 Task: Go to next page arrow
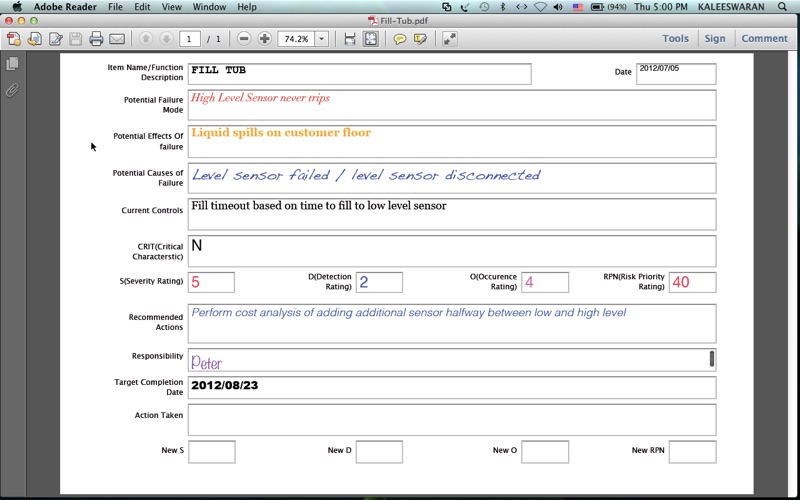tap(166, 39)
